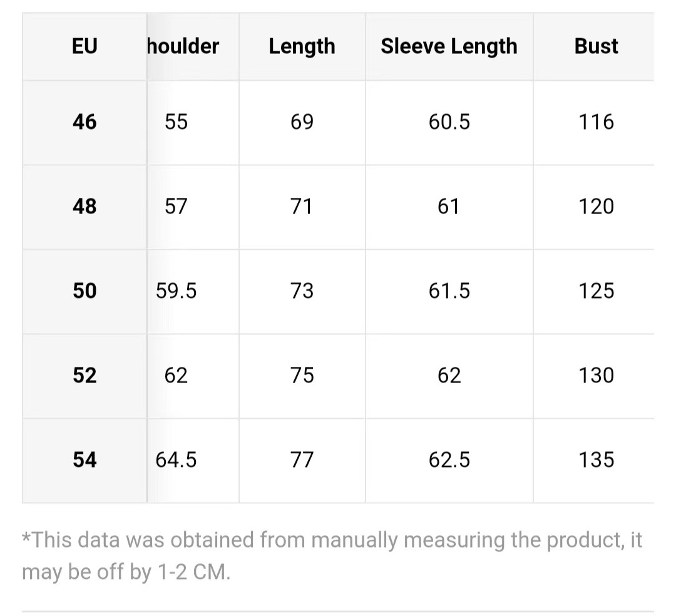The width and height of the screenshot is (676, 616).
Task: Click shoulder value 64.5 cell
Action: (177, 460)
